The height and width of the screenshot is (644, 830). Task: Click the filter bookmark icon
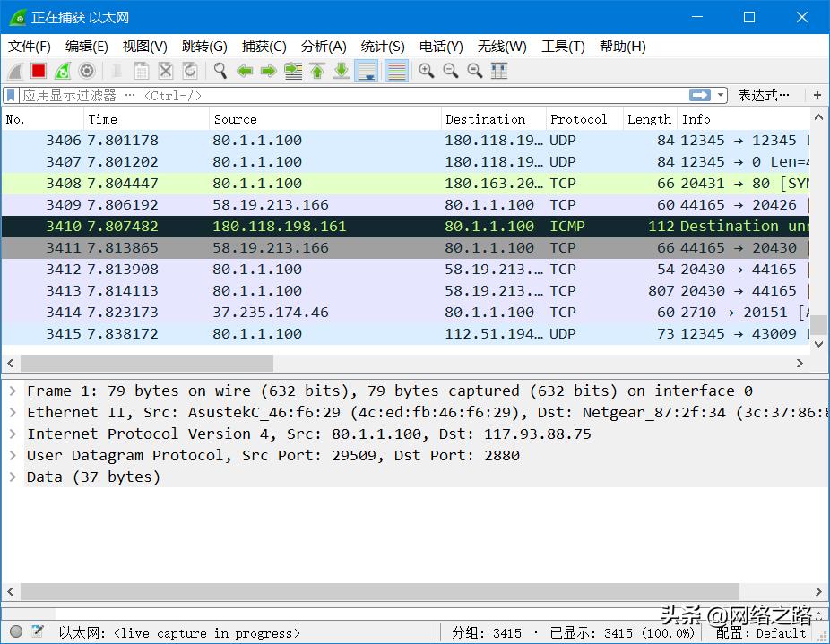pyautogui.click(x=11, y=95)
